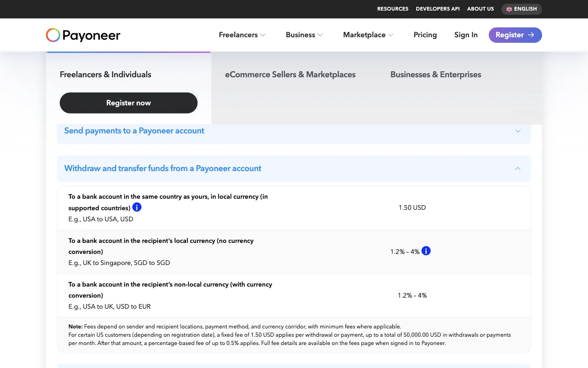Click Sign In link
588x368 pixels.
pos(466,35)
